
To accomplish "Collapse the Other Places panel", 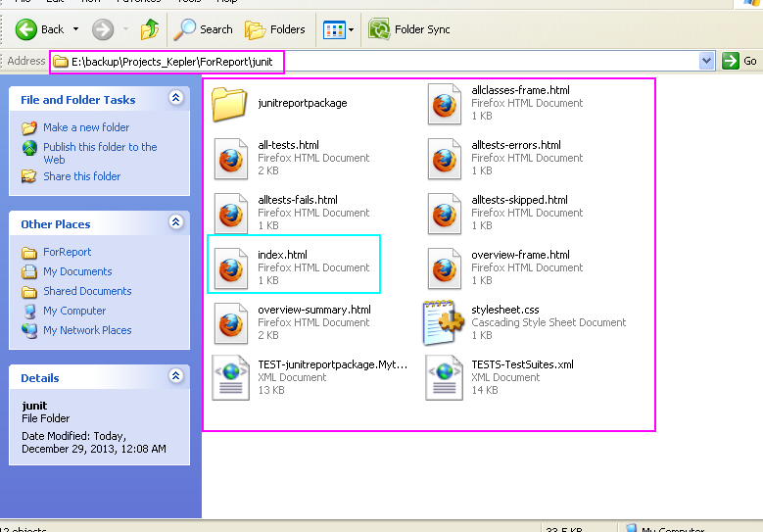I will tap(175, 222).
